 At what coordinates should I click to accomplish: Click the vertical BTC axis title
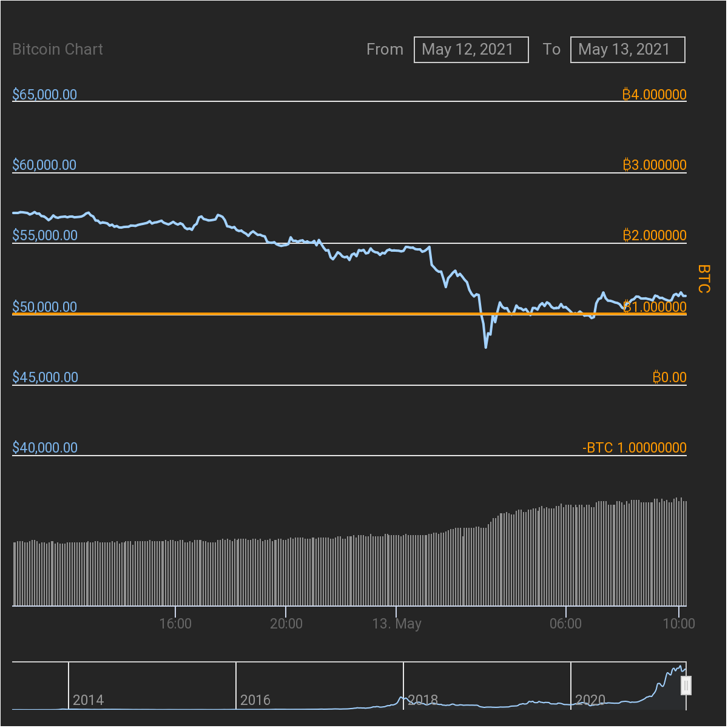(703, 278)
